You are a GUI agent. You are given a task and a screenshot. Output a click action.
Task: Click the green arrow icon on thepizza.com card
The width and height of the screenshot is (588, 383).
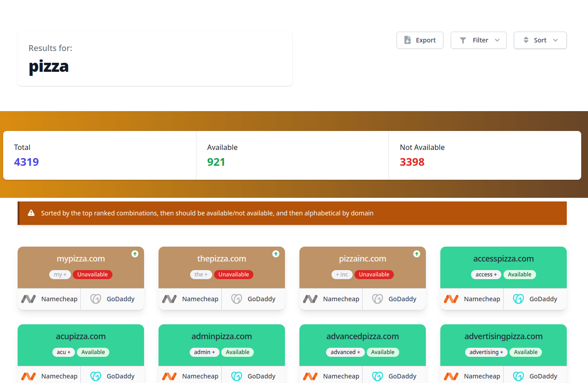click(x=275, y=254)
